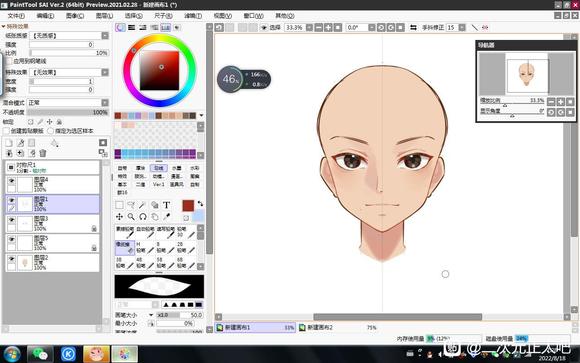Select the Eyedropper color picker tool
This screenshot has height=363, width=580.
166,216
